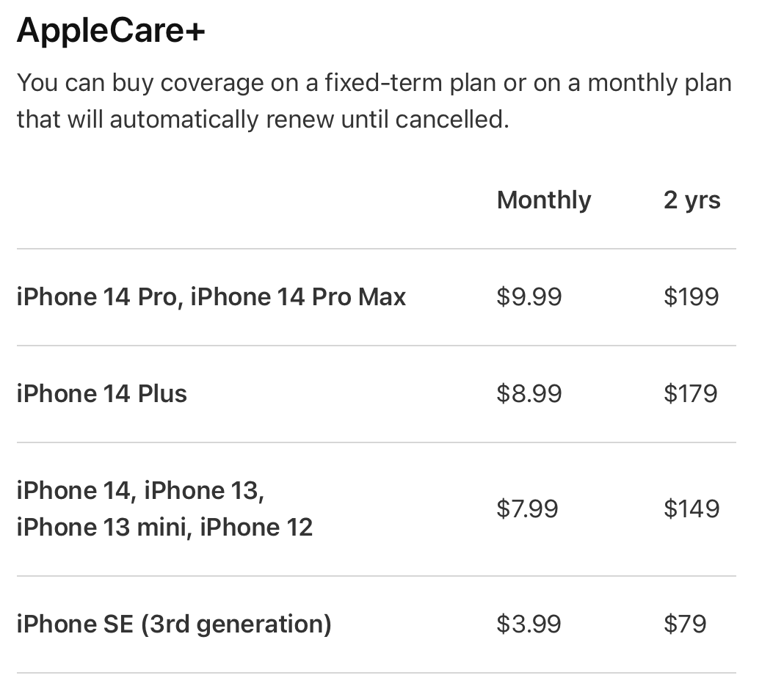Image resolution: width=784 pixels, height=700 pixels.
Task: Click the $179 two-year price
Action: (x=690, y=393)
